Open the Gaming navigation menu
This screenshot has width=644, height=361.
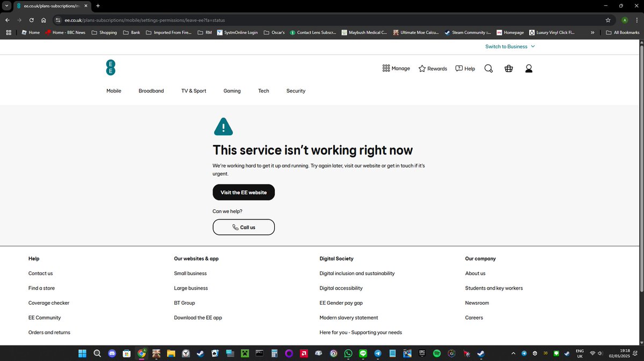pyautogui.click(x=232, y=91)
